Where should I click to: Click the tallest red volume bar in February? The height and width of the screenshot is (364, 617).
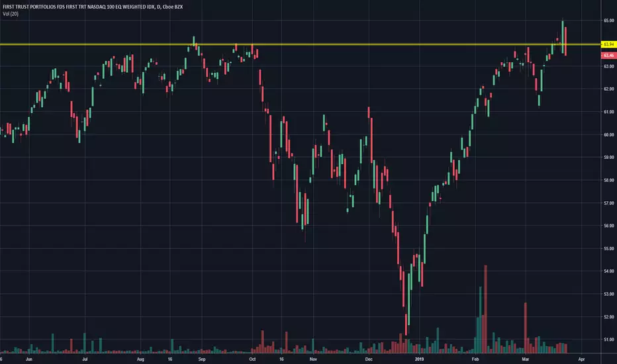(485, 309)
